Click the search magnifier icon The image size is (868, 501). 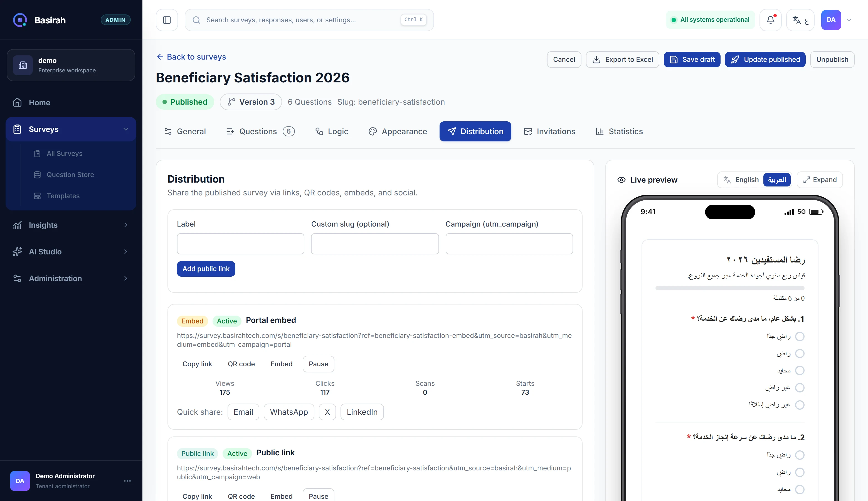pyautogui.click(x=196, y=20)
